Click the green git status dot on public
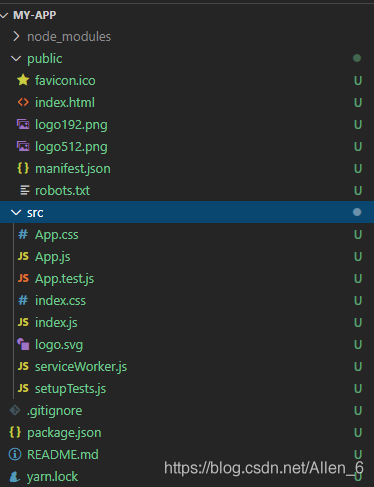This screenshot has width=374, height=487. (x=357, y=58)
